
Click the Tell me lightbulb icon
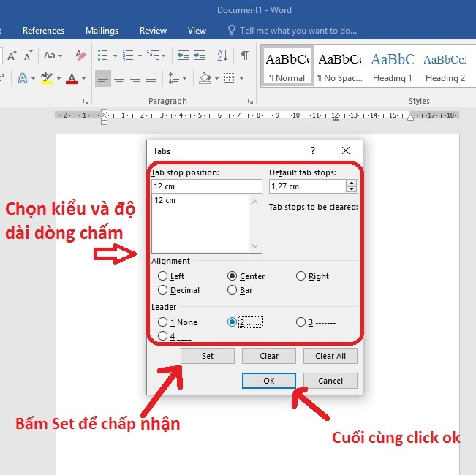pyautogui.click(x=232, y=31)
